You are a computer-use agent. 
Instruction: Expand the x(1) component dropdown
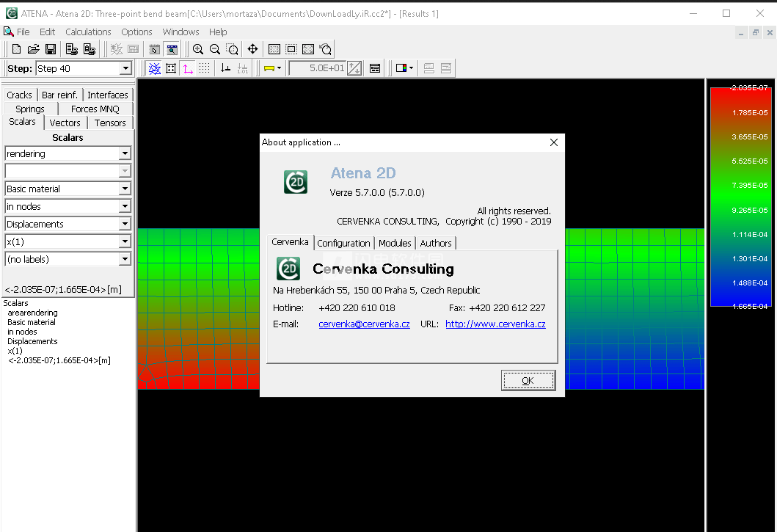click(x=125, y=241)
